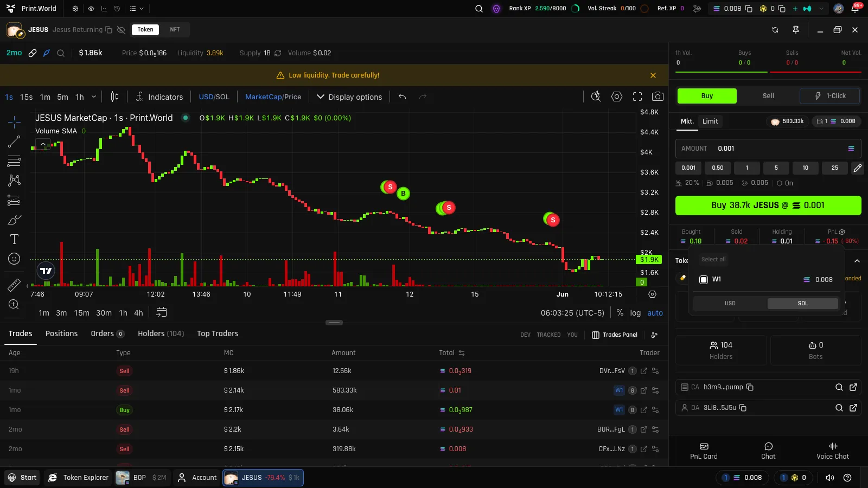Switch wallet display to USD

730,304
